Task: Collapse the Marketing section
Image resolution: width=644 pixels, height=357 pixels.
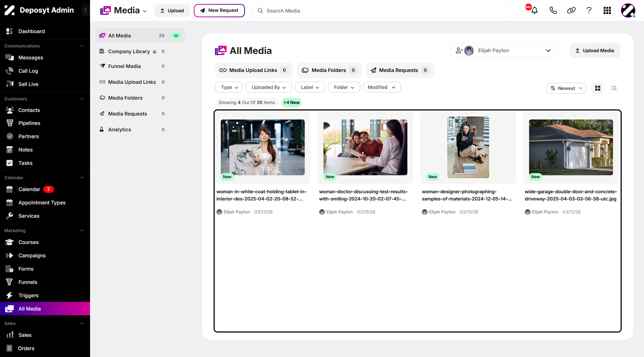Action: (82, 231)
